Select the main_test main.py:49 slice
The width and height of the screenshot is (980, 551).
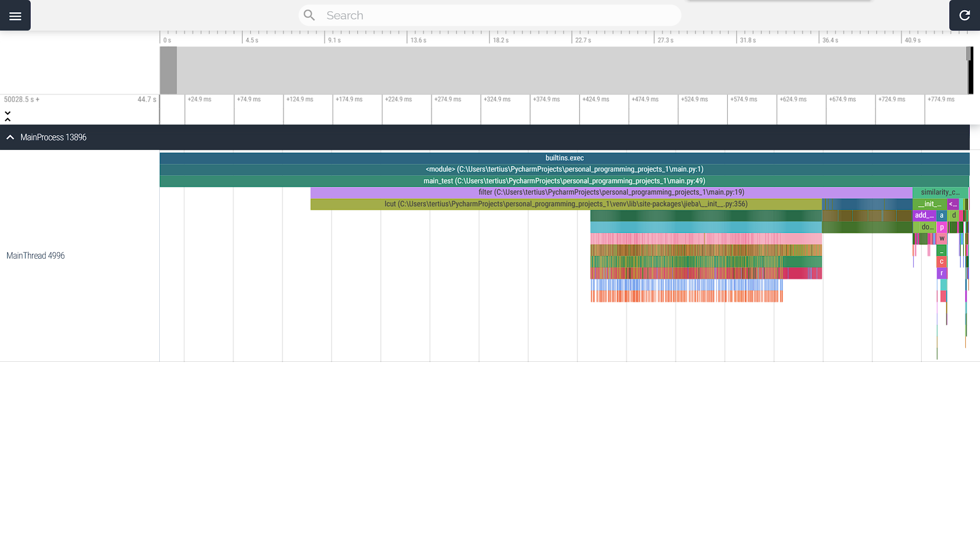[564, 181]
